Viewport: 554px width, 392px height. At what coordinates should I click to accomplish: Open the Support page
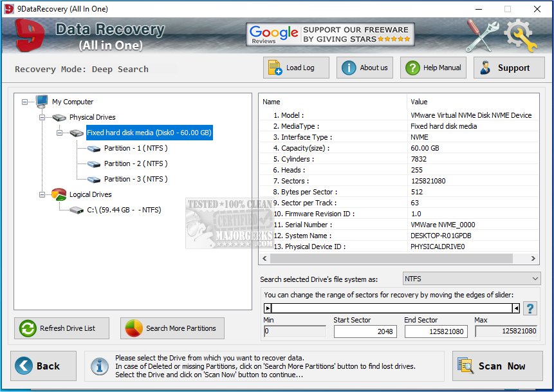(x=509, y=68)
